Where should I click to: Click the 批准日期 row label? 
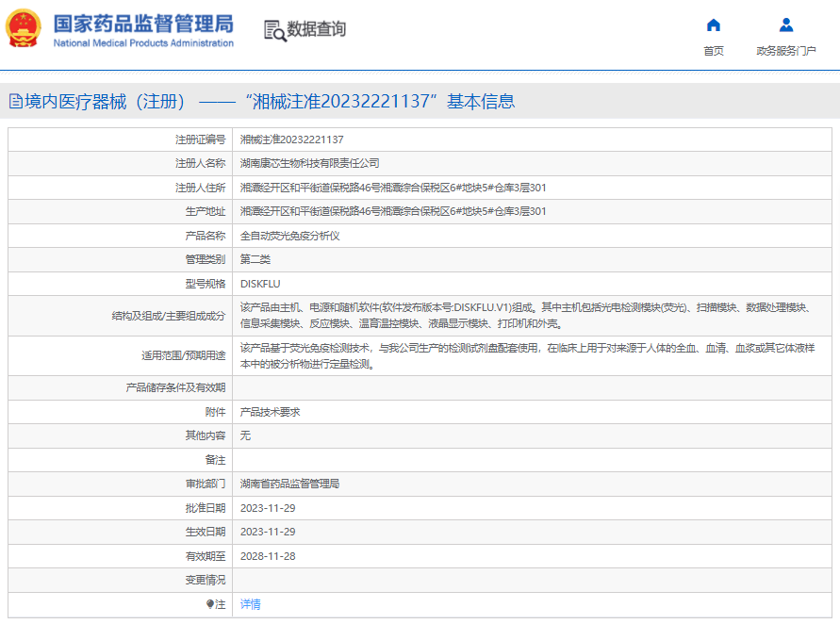point(206,508)
